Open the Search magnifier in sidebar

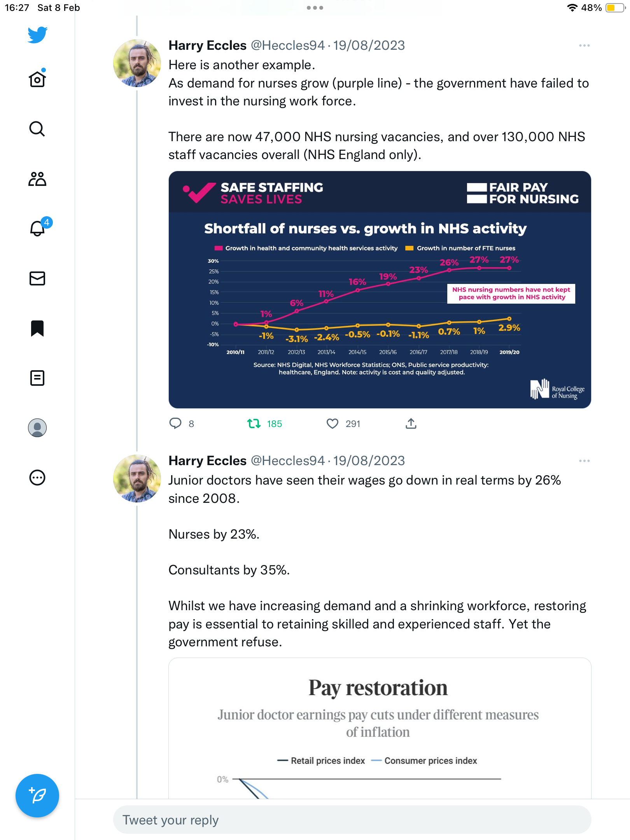[x=37, y=129]
